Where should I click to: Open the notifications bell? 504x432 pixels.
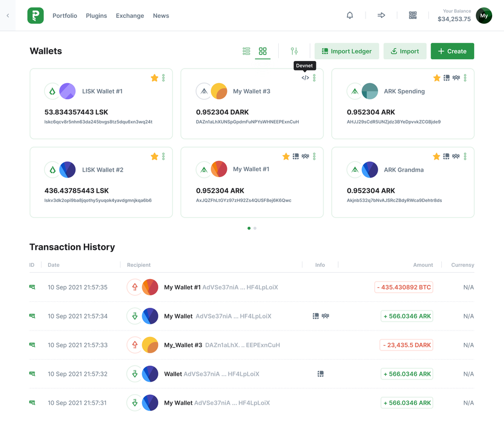pos(350,15)
